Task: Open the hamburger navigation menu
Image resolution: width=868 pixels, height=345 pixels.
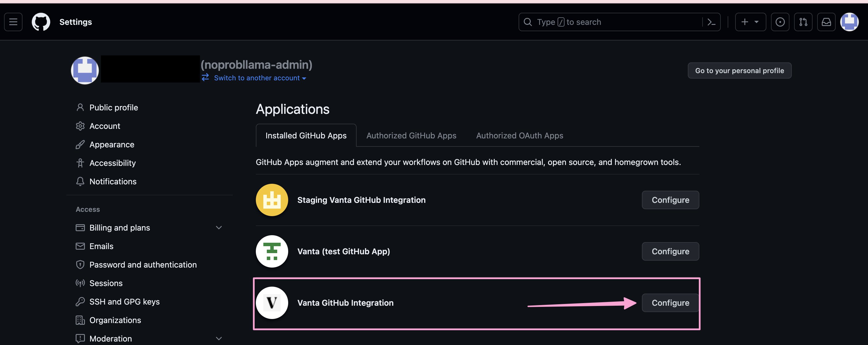Action: [x=13, y=22]
